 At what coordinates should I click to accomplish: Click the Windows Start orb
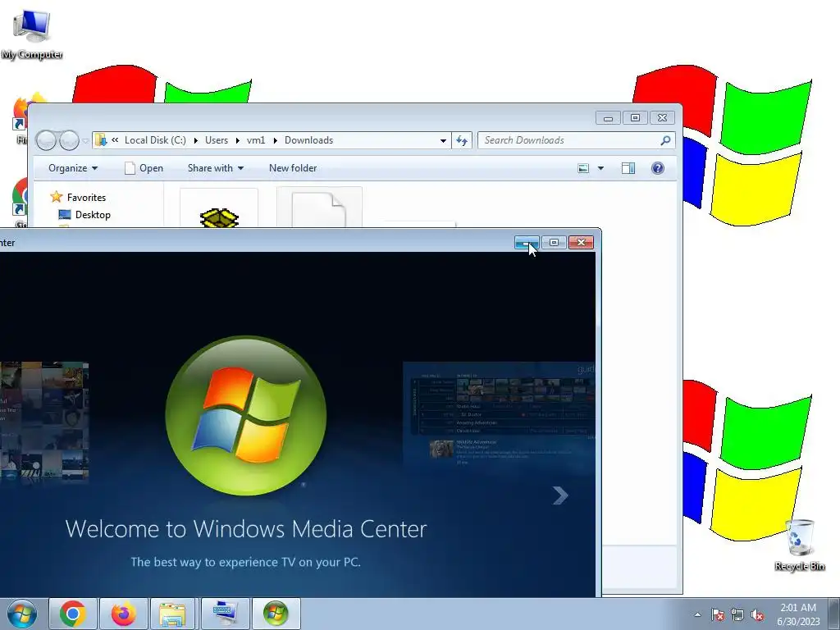click(22, 614)
